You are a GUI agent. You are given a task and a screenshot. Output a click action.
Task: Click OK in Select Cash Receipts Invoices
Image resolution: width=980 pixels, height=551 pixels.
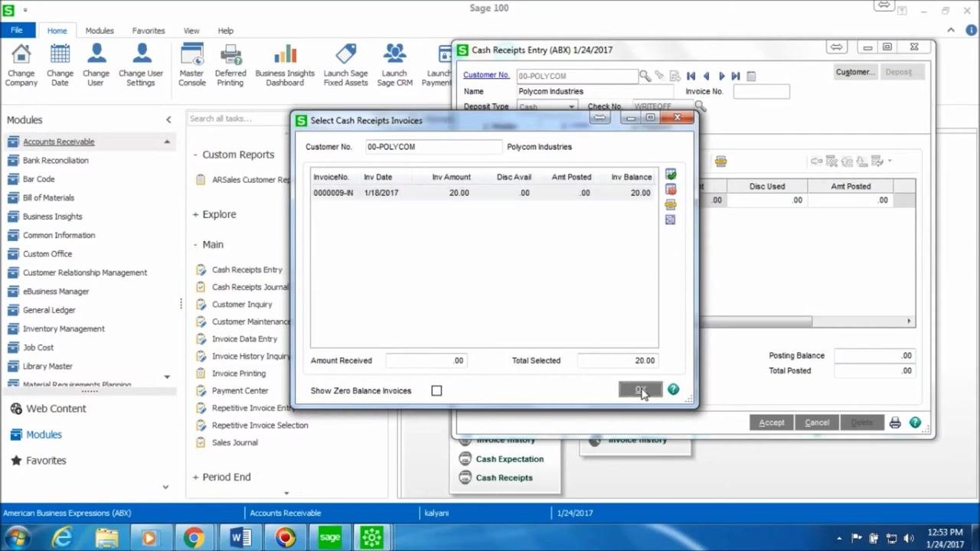[x=640, y=390]
